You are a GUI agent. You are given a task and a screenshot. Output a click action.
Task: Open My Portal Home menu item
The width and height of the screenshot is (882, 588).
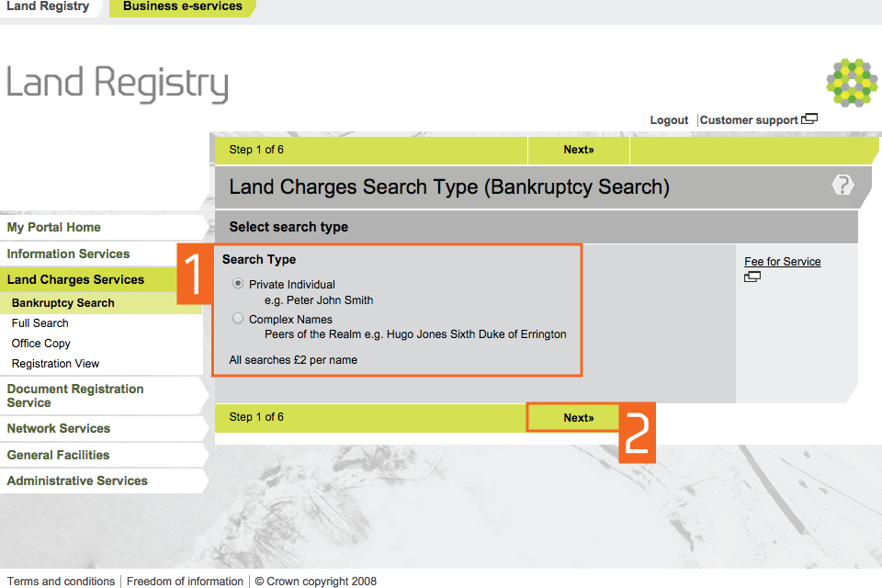[54, 227]
